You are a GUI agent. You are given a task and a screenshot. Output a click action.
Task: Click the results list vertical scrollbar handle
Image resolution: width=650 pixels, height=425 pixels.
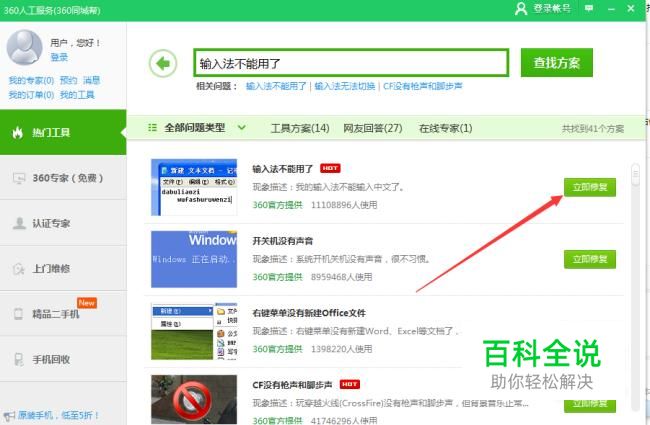coord(635,175)
